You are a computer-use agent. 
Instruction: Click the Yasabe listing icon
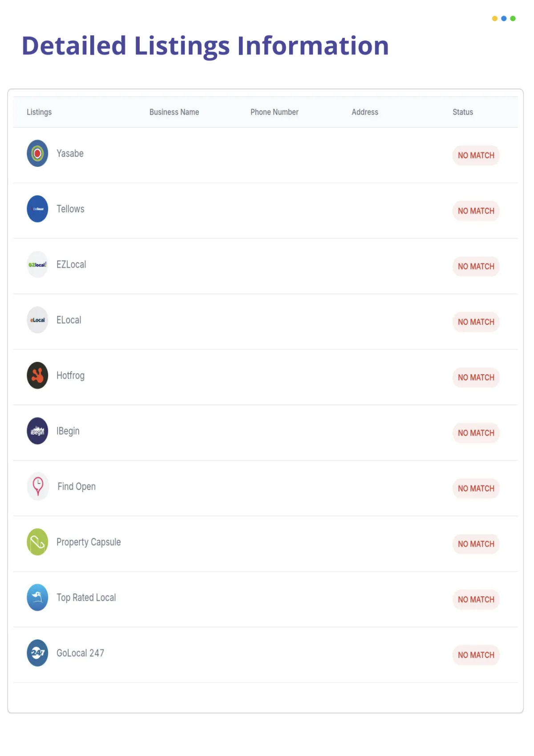[x=37, y=154]
